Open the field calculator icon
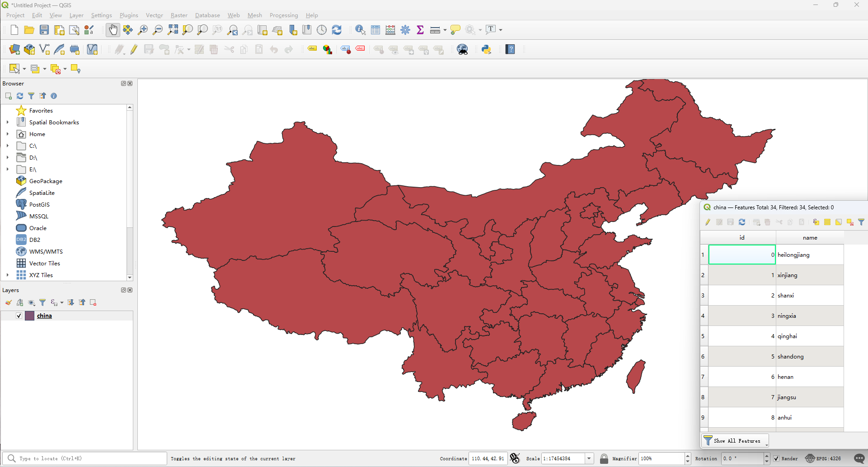The image size is (868, 467). (x=390, y=30)
